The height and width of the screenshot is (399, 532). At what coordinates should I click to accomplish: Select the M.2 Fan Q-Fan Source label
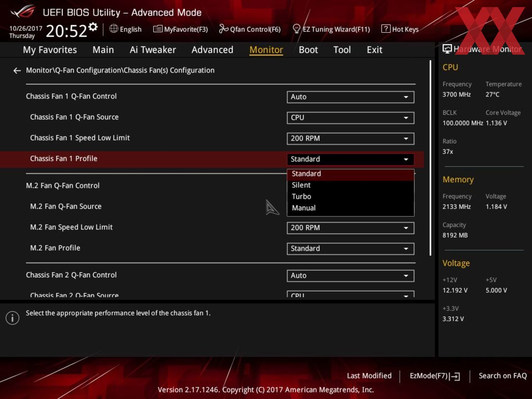pos(66,207)
